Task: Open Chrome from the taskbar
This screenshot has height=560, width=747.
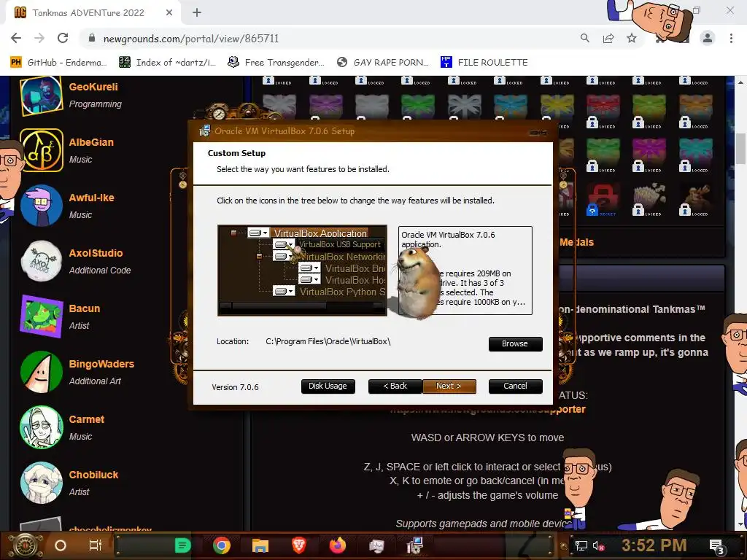Action: pyautogui.click(x=222, y=545)
